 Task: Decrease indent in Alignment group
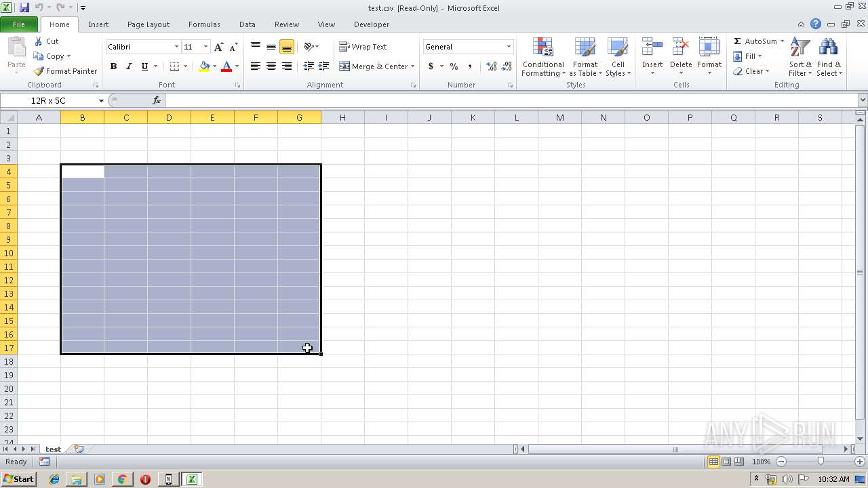309,66
